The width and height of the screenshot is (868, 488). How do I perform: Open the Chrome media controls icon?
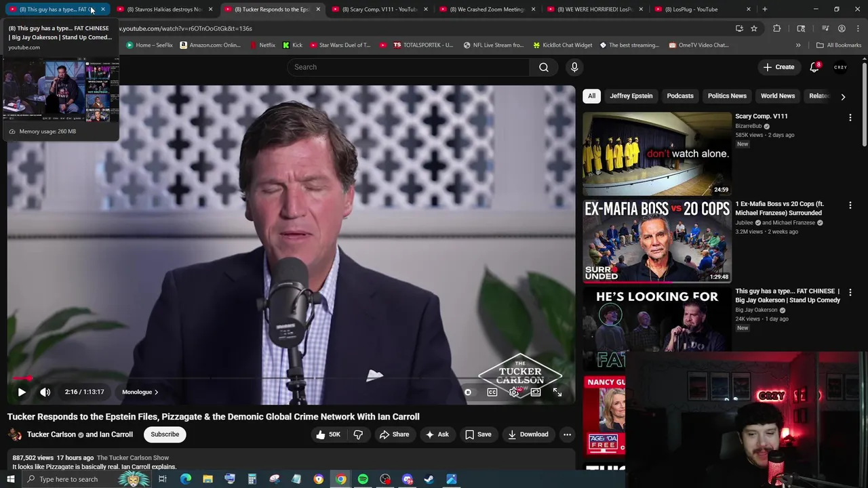[x=825, y=28]
